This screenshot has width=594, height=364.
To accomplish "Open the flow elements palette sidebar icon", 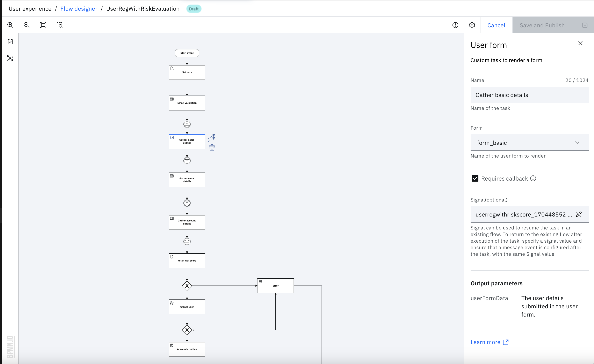I will [10, 58].
